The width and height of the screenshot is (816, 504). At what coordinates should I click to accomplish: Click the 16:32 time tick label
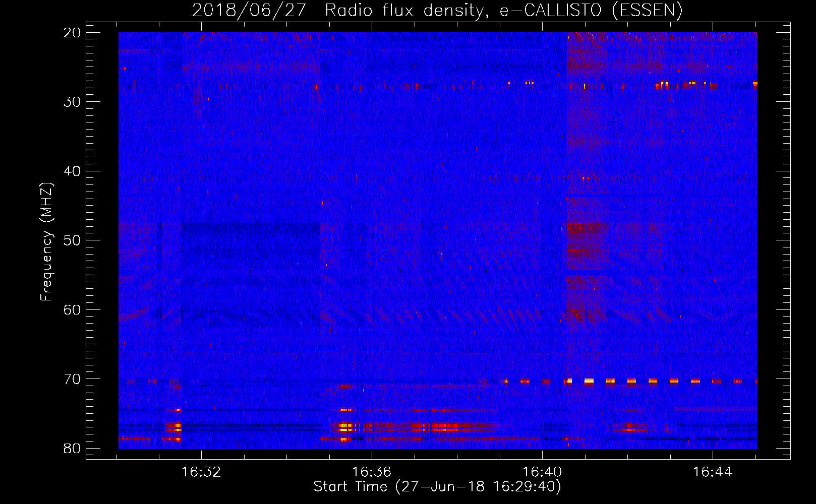point(201,472)
